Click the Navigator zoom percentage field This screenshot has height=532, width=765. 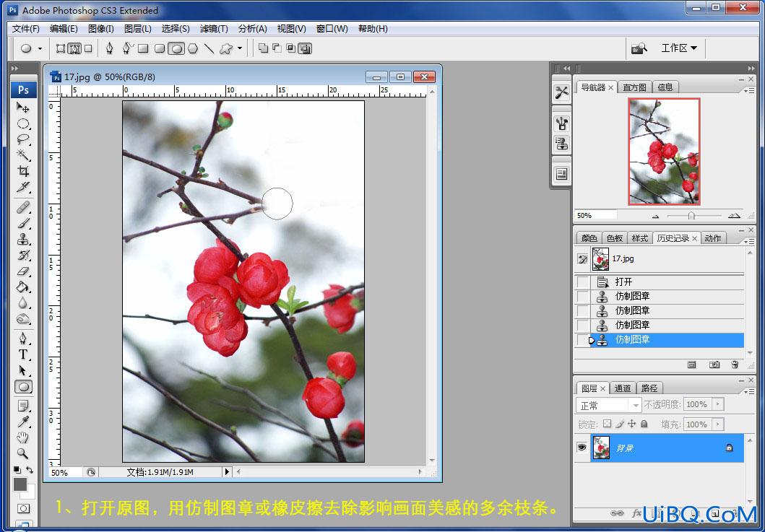tap(596, 215)
